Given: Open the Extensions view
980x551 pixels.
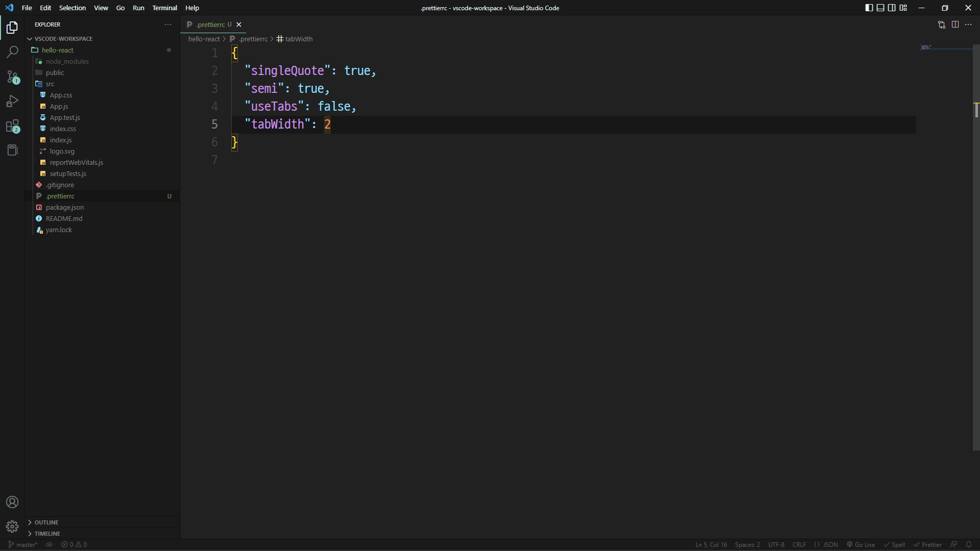Looking at the screenshot, I should point(12,126).
